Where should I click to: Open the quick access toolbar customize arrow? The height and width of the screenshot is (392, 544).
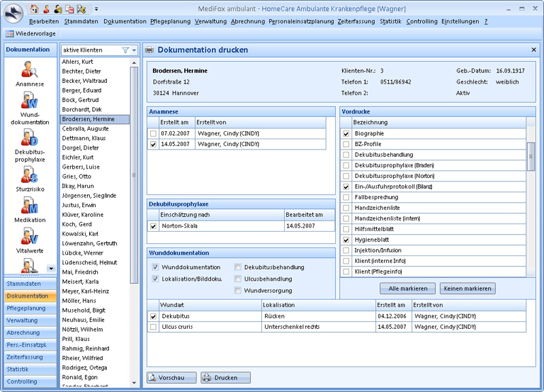(97, 10)
